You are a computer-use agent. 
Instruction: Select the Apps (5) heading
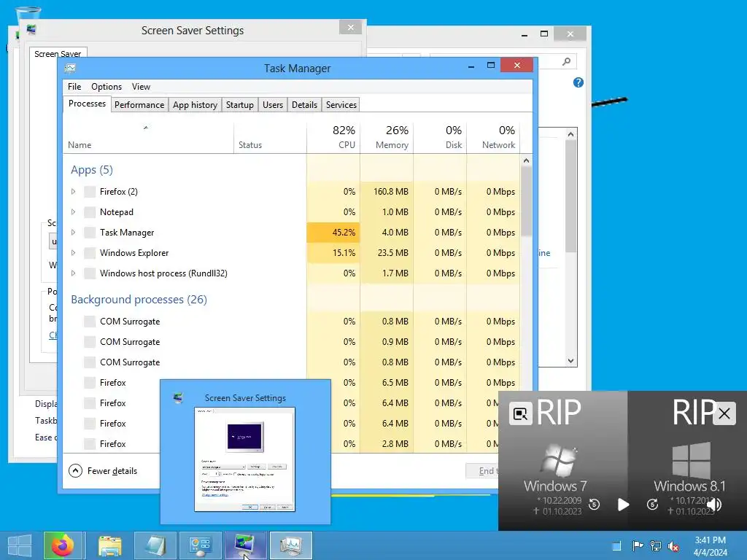click(92, 170)
